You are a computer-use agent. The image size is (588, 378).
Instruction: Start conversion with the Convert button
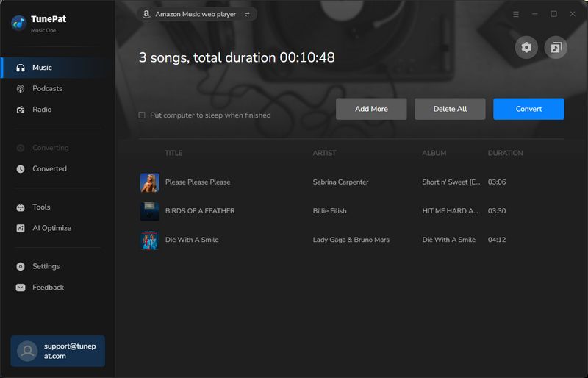click(x=528, y=109)
